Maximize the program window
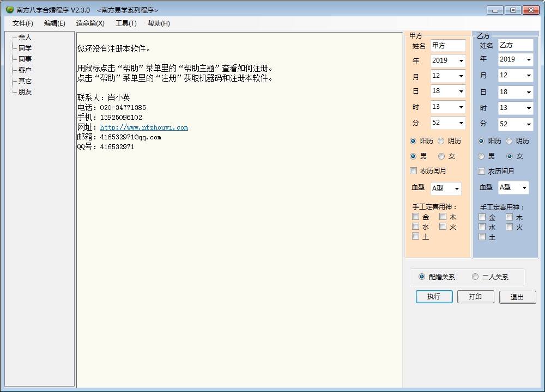This screenshot has height=392, width=545. coord(513,10)
